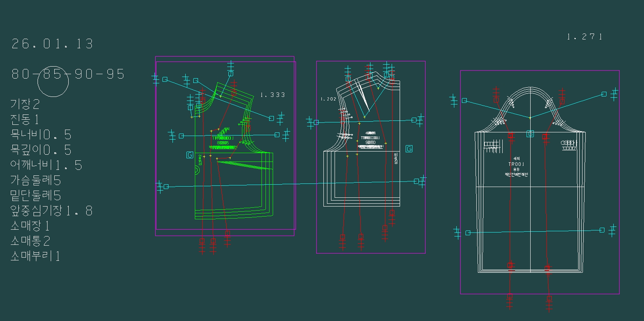Image resolution: width=644 pixels, height=321 pixels.
Task: Select the TR00J text label on the sleeve
Action: tap(516, 164)
